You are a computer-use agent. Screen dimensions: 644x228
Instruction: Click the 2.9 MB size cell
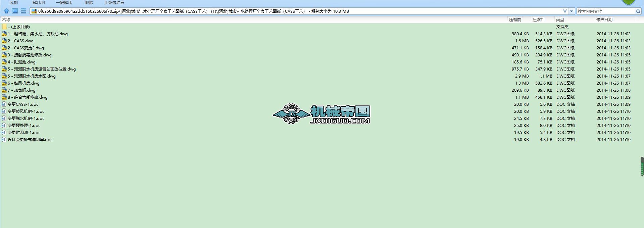tap(522, 76)
